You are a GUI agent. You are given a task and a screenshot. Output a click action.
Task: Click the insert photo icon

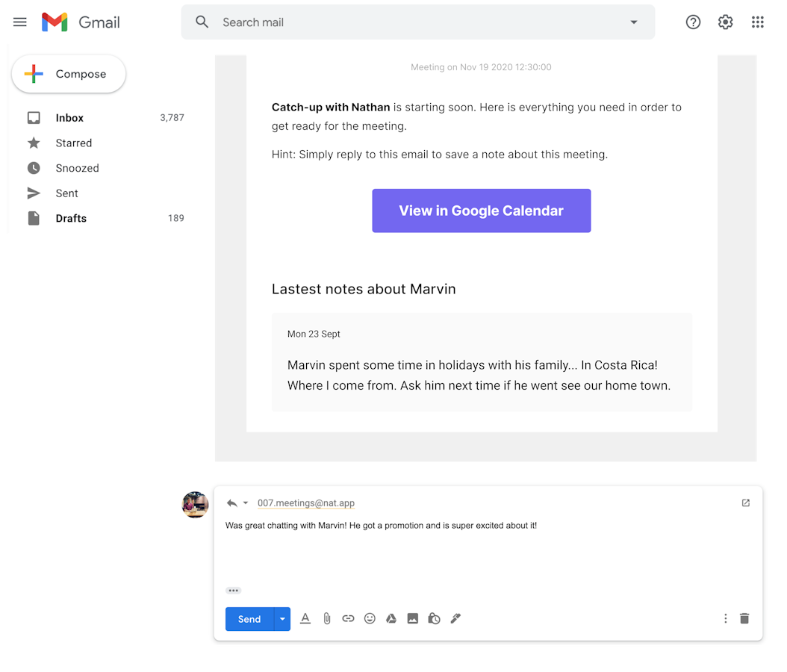click(x=412, y=618)
